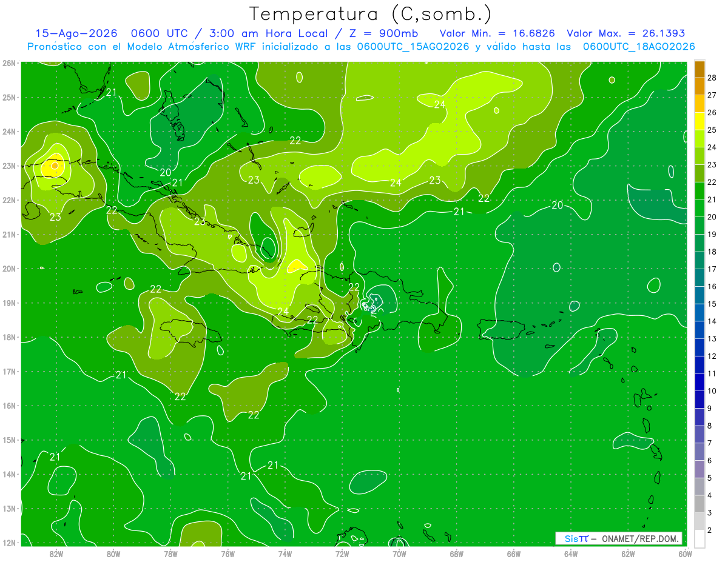The image size is (728, 562).
Task: Click the '13' label on color scale
Action: 712,338
